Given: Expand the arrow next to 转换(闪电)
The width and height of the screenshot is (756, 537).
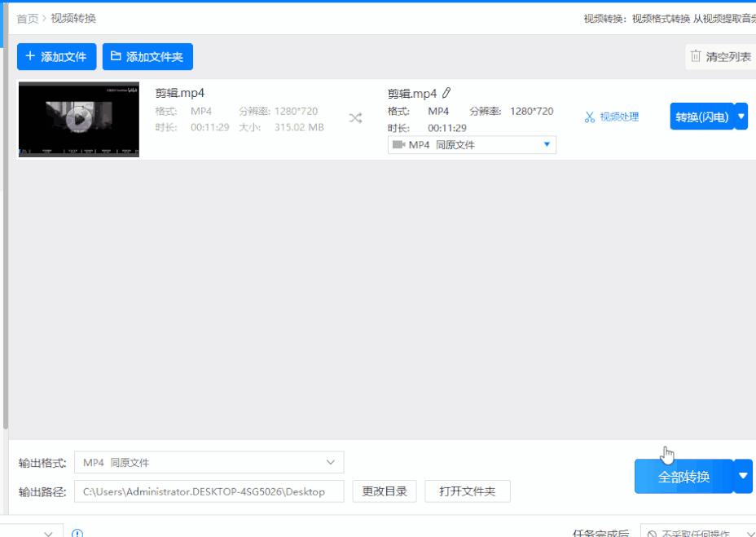Looking at the screenshot, I should click(x=741, y=117).
